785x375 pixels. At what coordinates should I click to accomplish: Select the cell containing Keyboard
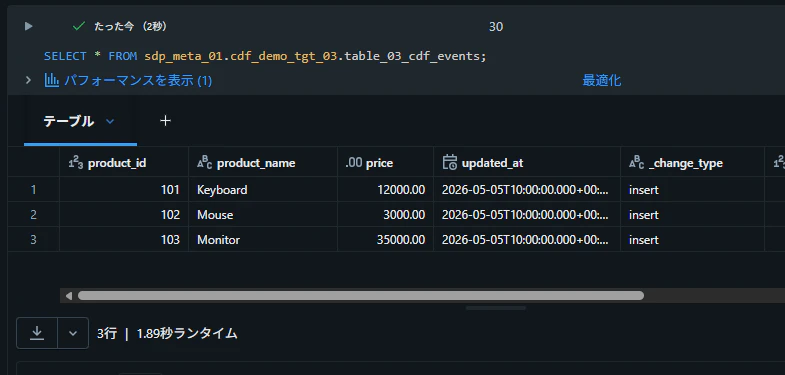263,189
